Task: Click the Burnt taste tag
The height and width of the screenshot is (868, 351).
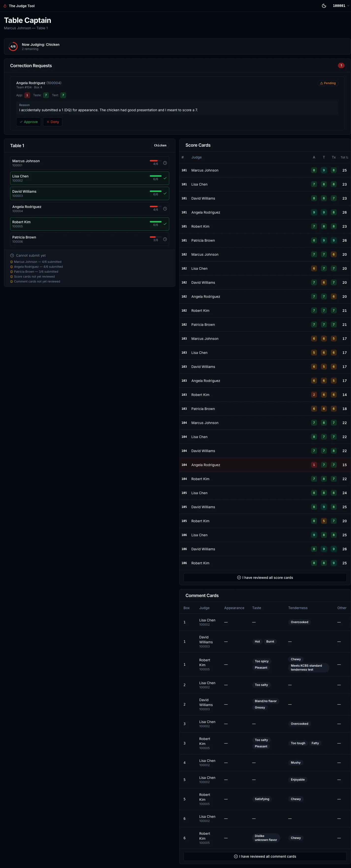Action: 270,642
